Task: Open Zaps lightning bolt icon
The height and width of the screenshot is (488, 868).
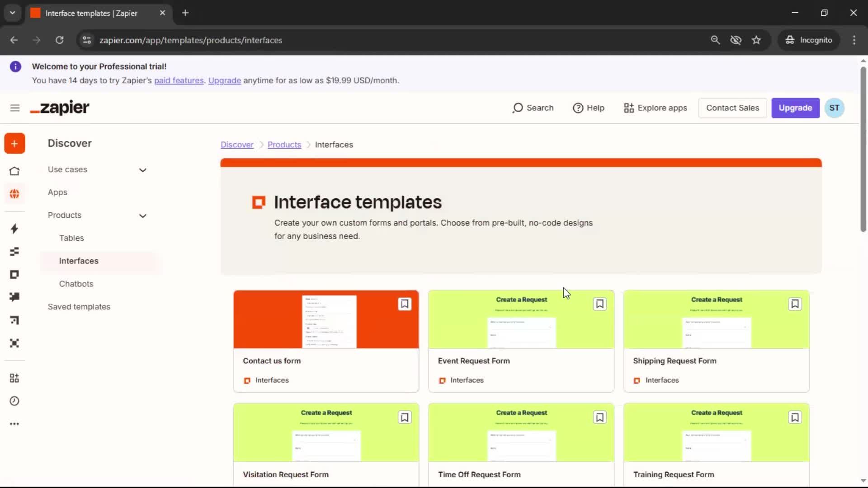Action: [x=14, y=229]
